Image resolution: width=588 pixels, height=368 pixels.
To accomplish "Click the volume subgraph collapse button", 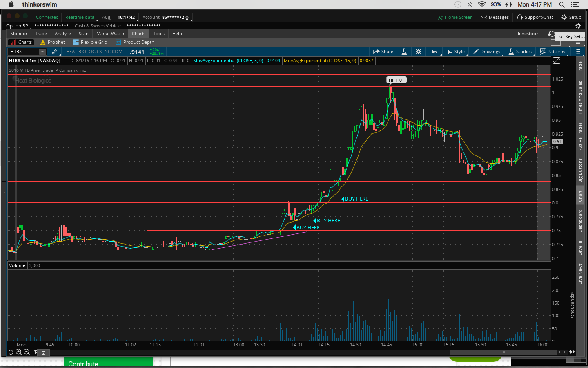I will [x=43, y=352].
